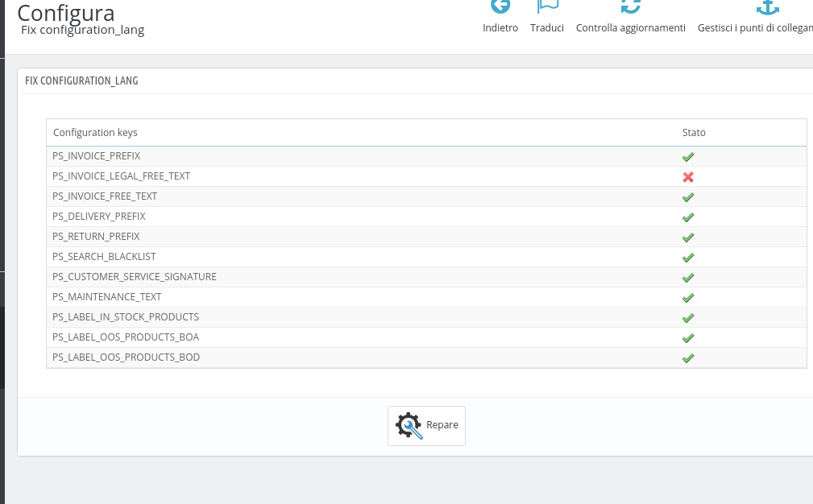813x504 pixels.
Task: Click the green checkmark for PS_LABEL_IN_STOCK_PRODUCTS
Action: click(x=688, y=318)
